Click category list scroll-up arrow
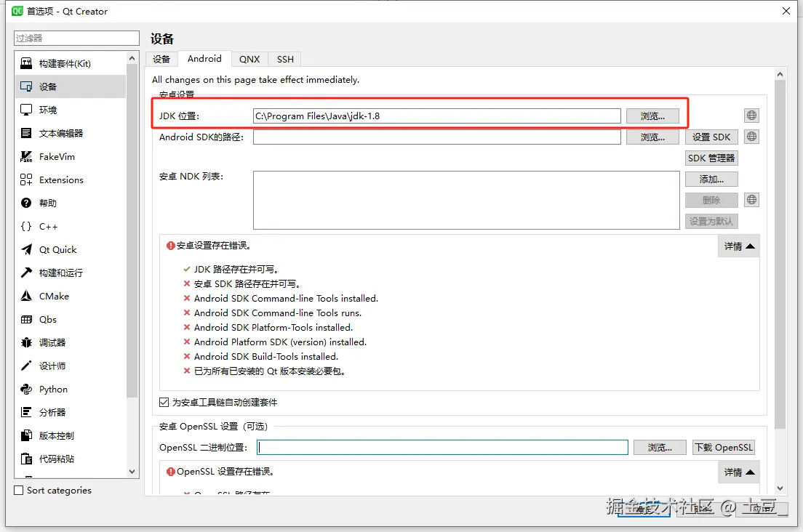Screen dimensions: 803x532 click(132, 58)
